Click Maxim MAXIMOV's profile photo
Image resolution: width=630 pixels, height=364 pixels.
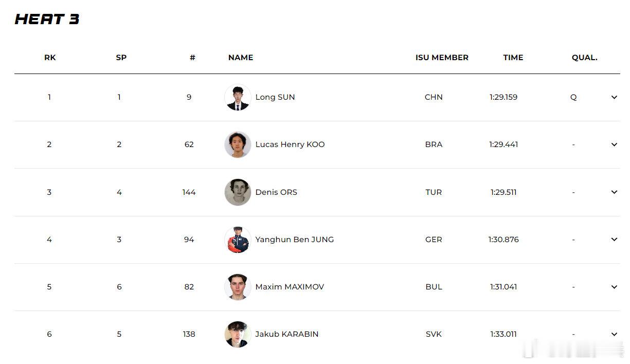tap(238, 287)
